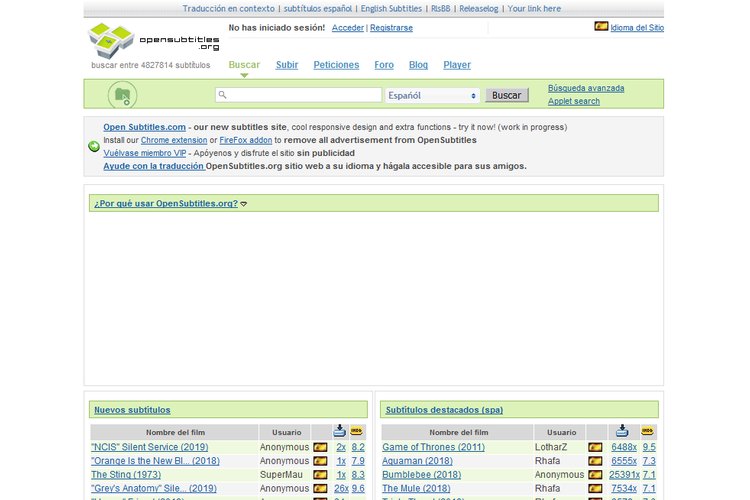
Task: Click Spanish flag in Bumblebee row
Action: pyautogui.click(x=595, y=475)
